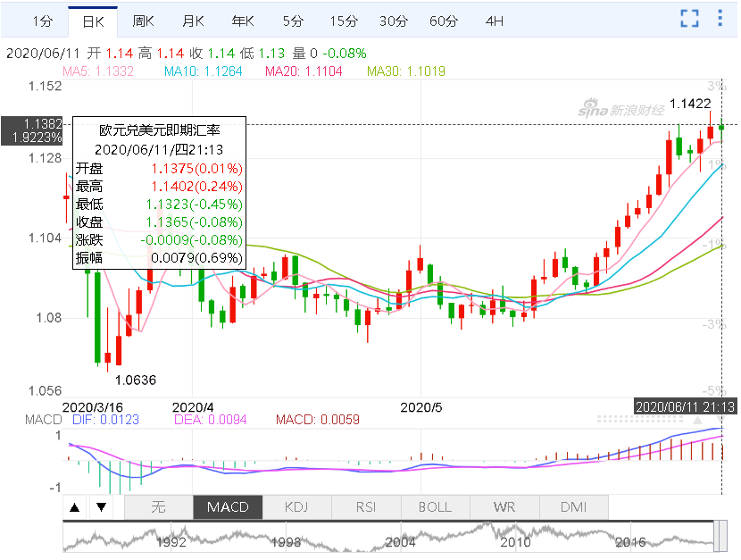The width and height of the screenshot is (741, 560).
Task: Click the DIF: 0.0123 MACD label
Action: tap(106, 420)
